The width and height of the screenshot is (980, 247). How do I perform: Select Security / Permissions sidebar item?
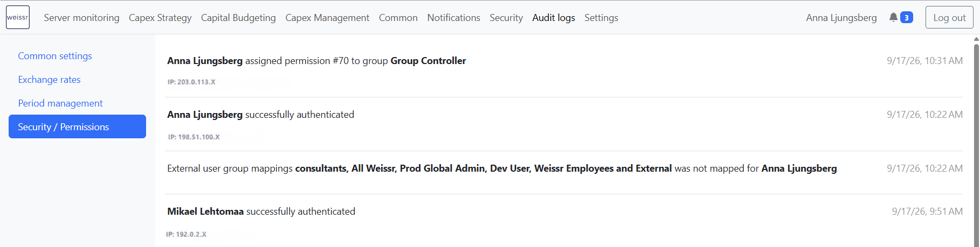coord(77,126)
